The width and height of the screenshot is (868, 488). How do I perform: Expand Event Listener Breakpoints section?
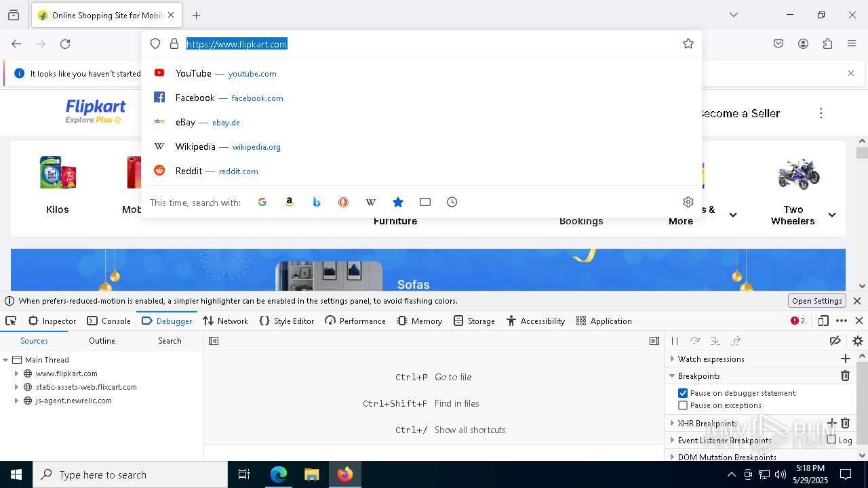[x=672, y=440]
